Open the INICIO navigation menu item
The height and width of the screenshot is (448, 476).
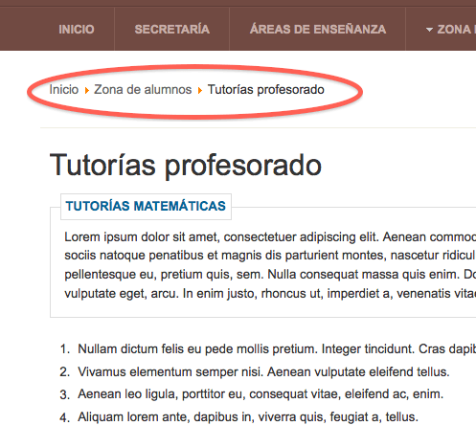click(x=77, y=30)
